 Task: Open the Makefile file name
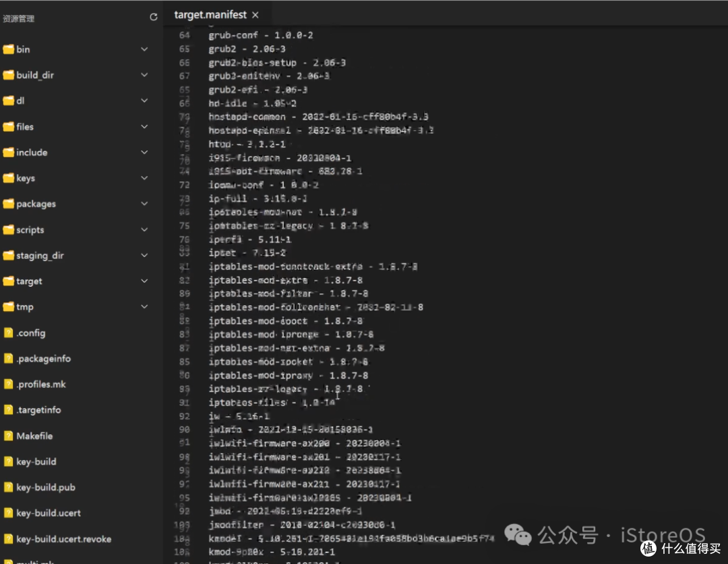[34, 436]
